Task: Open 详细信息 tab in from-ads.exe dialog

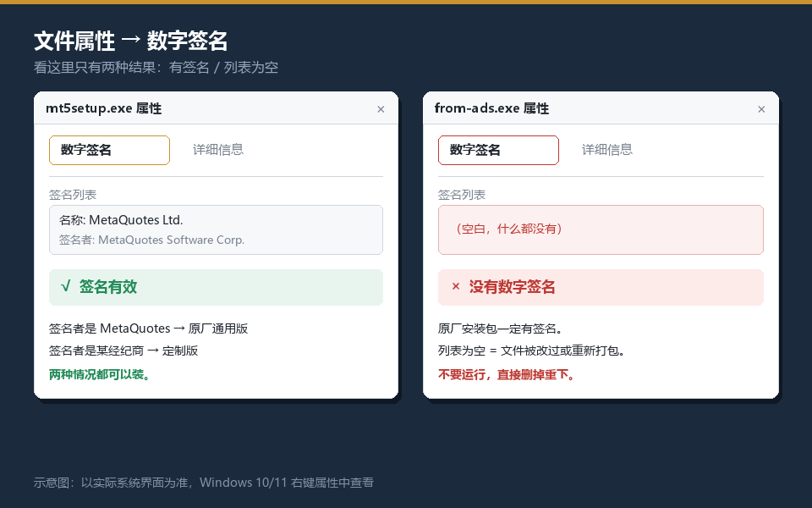Action: click(x=607, y=150)
